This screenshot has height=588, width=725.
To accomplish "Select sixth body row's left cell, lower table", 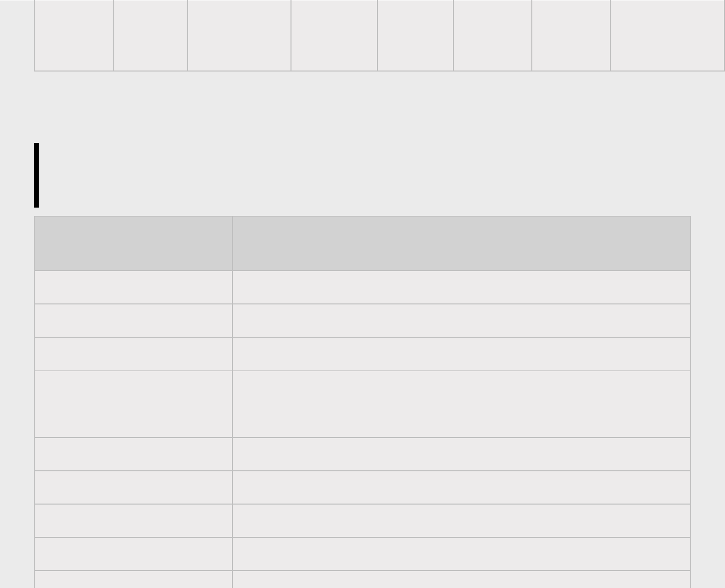I will point(133,454).
